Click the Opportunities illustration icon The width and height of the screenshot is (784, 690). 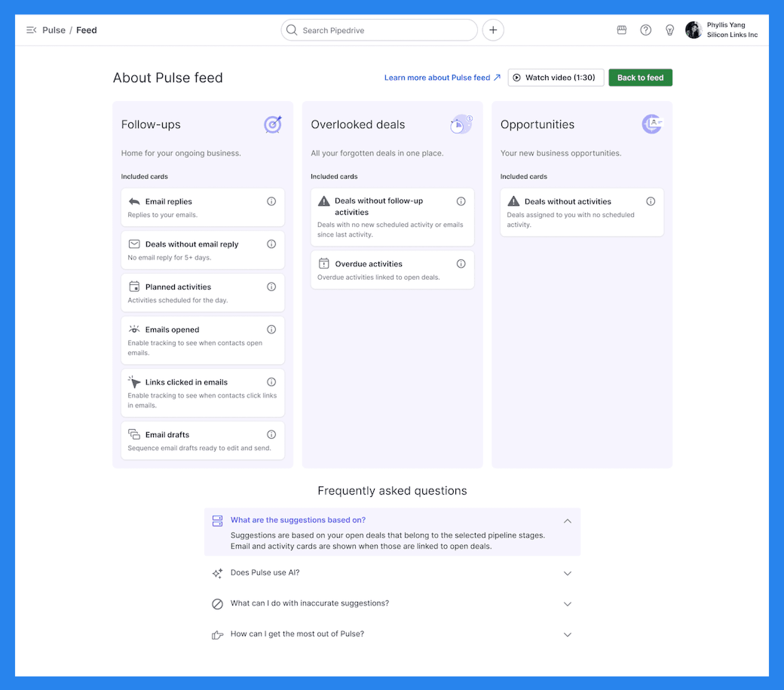pyautogui.click(x=652, y=124)
